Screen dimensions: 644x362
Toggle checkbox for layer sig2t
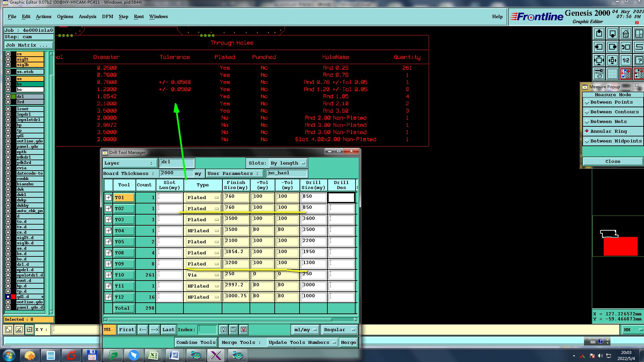pos(8,59)
